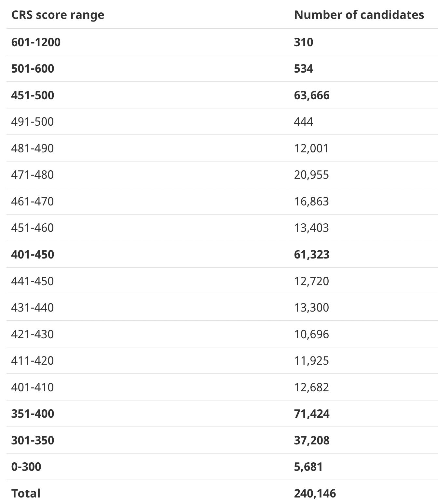Viewport: 438px width, 504px height.
Task: Select the 0-300 score range cell
Action: tap(26, 467)
